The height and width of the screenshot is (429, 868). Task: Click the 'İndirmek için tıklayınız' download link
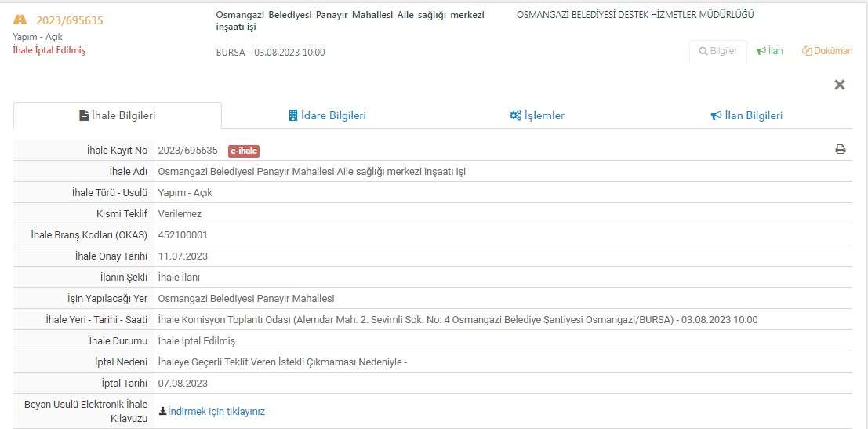click(216, 411)
